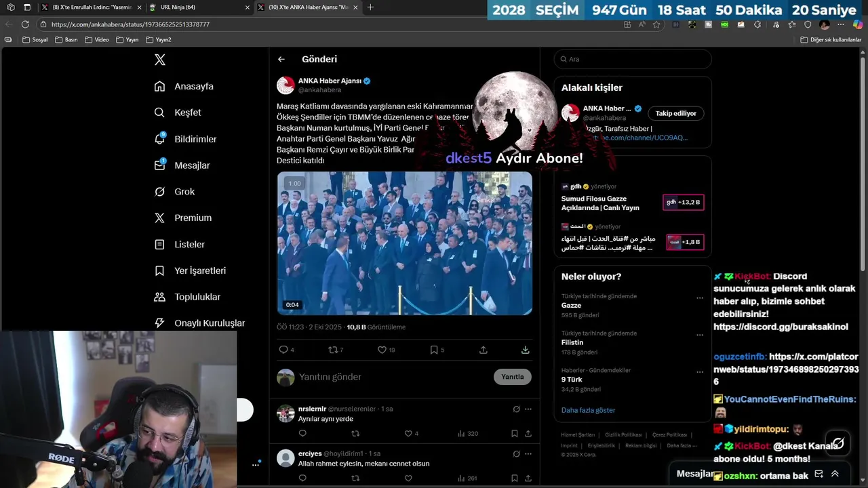Open Anasayfa from the sidebar
This screenshot has width=868, height=488.
click(184, 86)
